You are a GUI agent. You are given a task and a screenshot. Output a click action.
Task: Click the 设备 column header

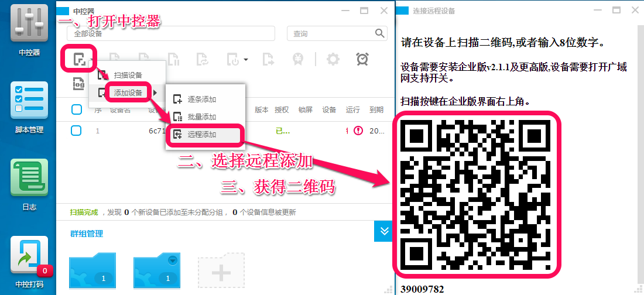330,109
